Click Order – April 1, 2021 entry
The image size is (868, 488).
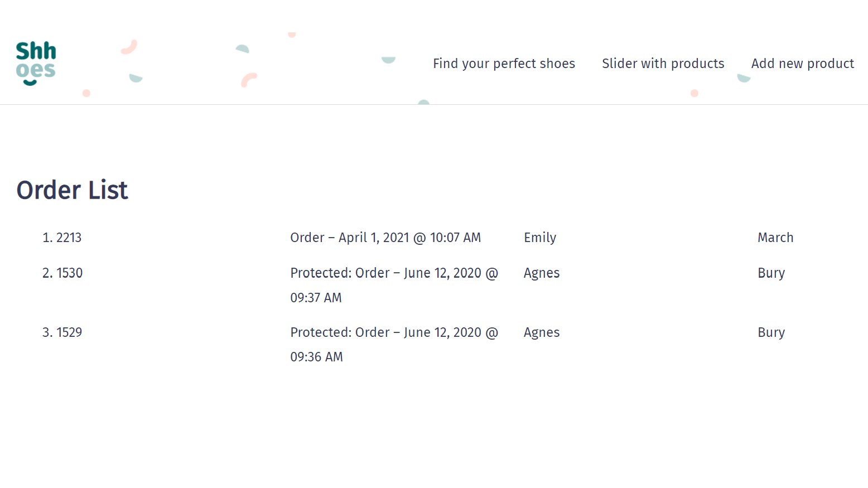click(385, 238)
